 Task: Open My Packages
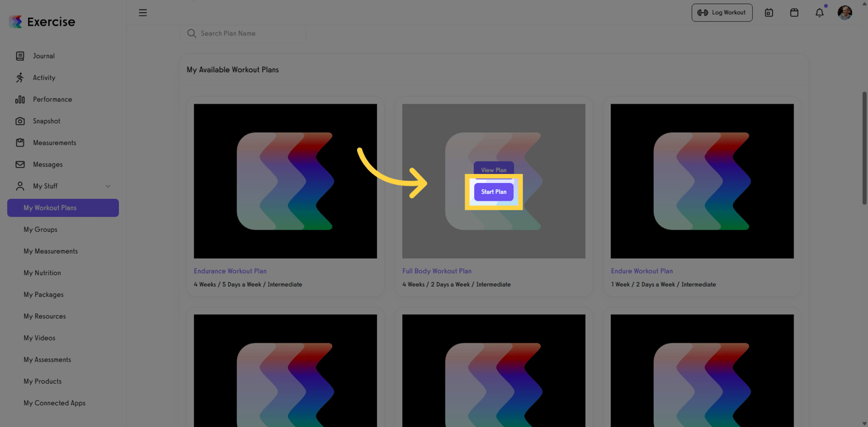point(44,294)
